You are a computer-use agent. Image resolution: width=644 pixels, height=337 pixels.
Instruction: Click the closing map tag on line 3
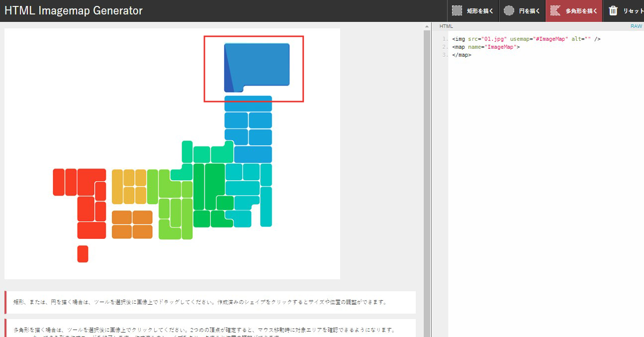pyautogui.click(x=461, y=55)
